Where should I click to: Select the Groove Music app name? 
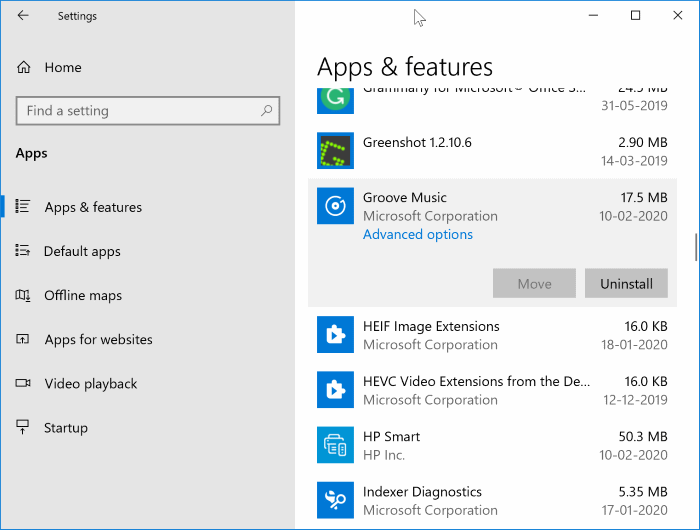pyautogui.click(x=404, y=197)
